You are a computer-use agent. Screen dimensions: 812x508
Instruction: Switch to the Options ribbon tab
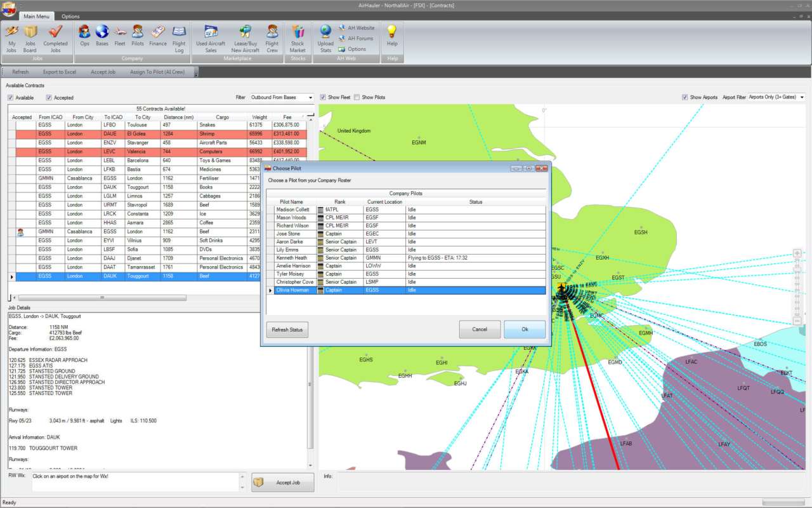pyautogui.click(x=70, y=17)
